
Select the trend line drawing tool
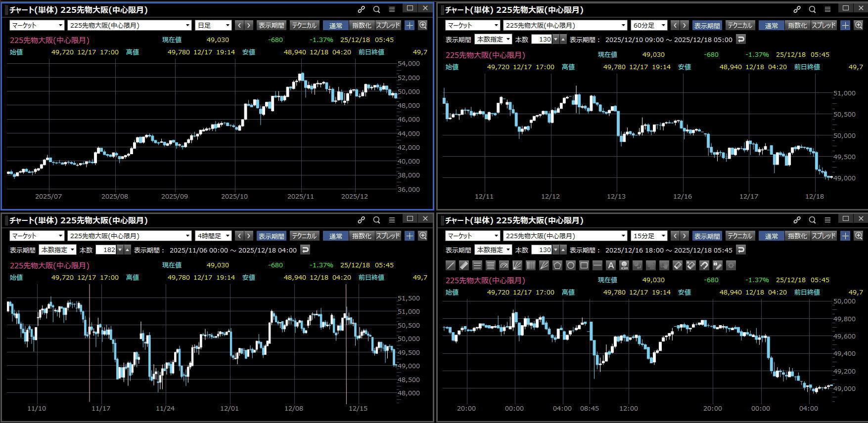[x=451, y=266]
